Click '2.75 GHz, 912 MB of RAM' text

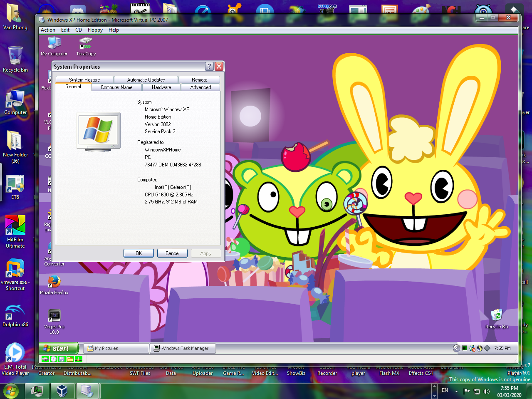pos(171,202)
